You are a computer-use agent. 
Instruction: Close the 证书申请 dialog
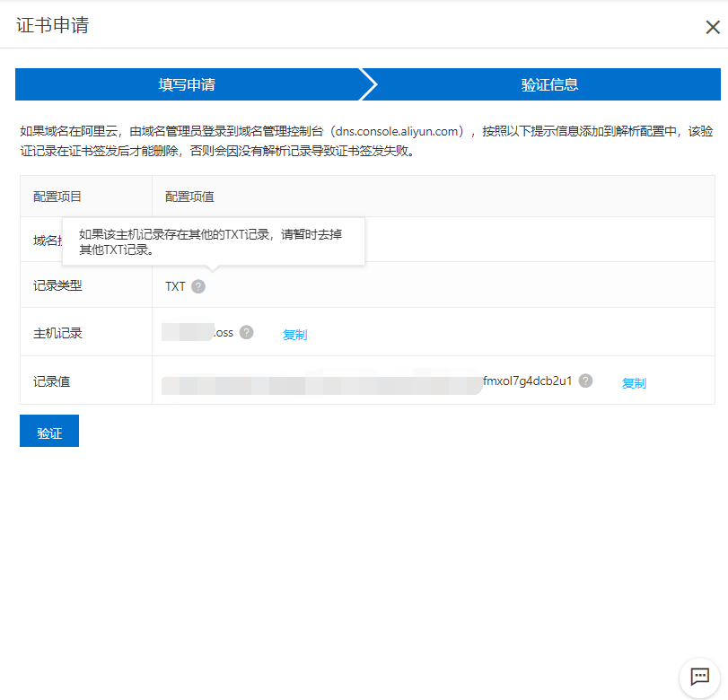click(x=713, y=27)
